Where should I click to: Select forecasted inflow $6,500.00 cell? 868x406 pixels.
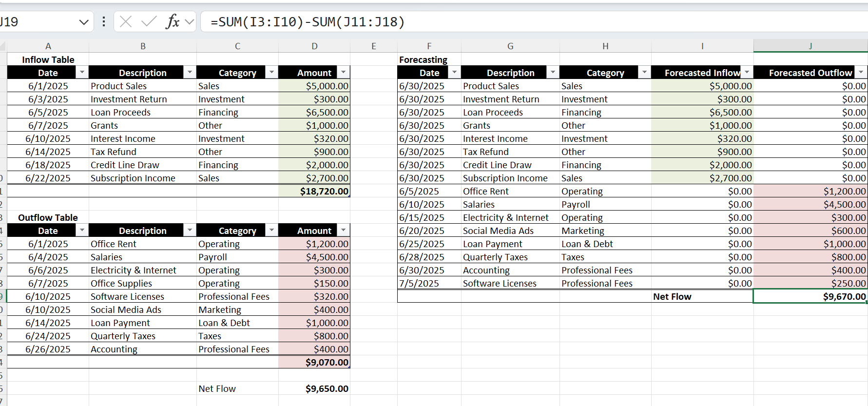pos(702,112)
